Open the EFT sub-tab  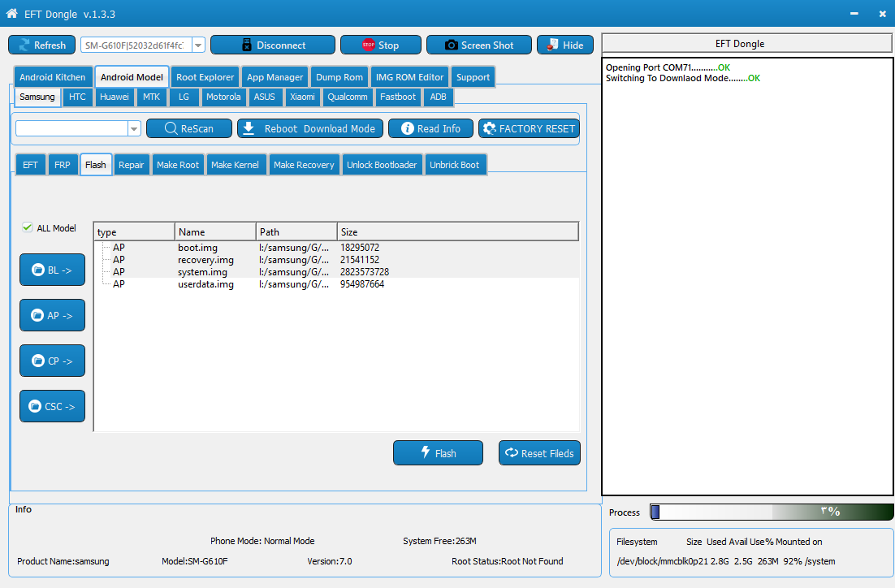(x=30, y=165)
